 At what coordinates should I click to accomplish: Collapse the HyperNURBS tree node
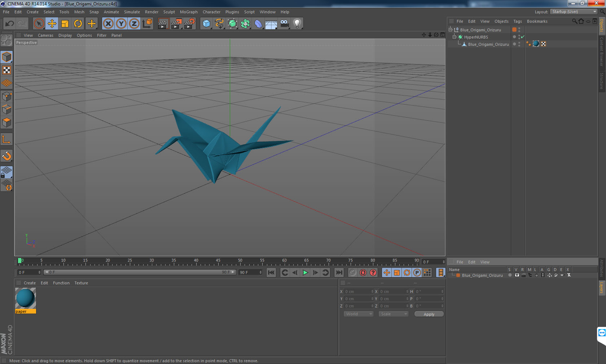pos(454,37)
